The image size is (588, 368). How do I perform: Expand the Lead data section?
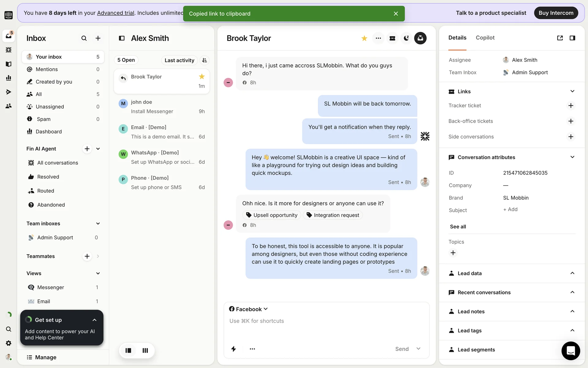pyautogui.click(x=572, y=273)
